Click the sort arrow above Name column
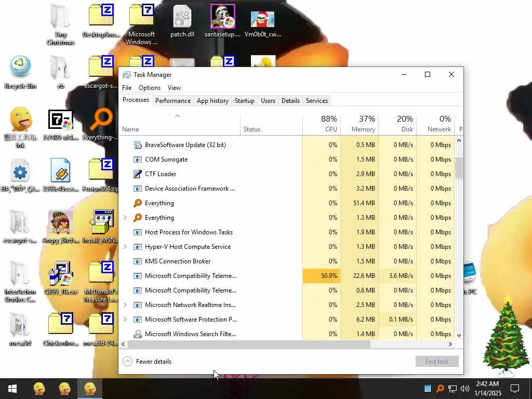The height and width of the screenshot is (399, 532). coord(178,116)
